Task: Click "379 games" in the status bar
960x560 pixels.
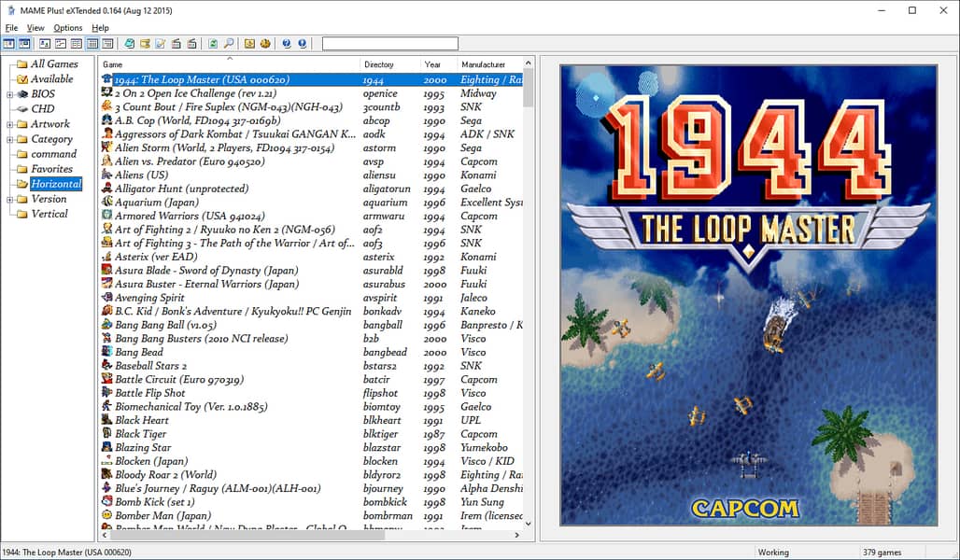Action: (882, 552)
